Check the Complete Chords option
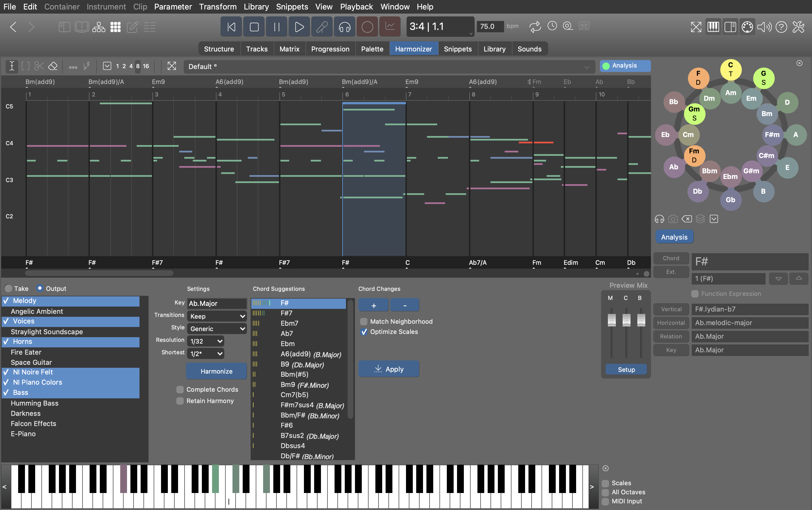Viewport: 812px width, 510px height. pos(180,389)
